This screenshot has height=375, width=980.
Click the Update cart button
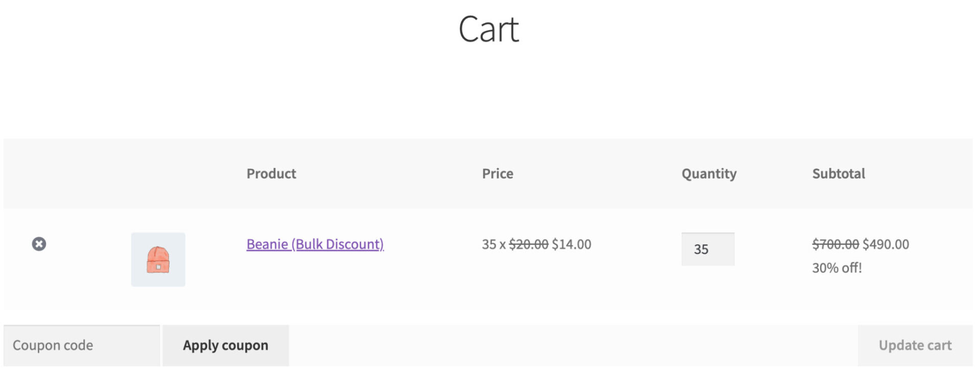915,345
